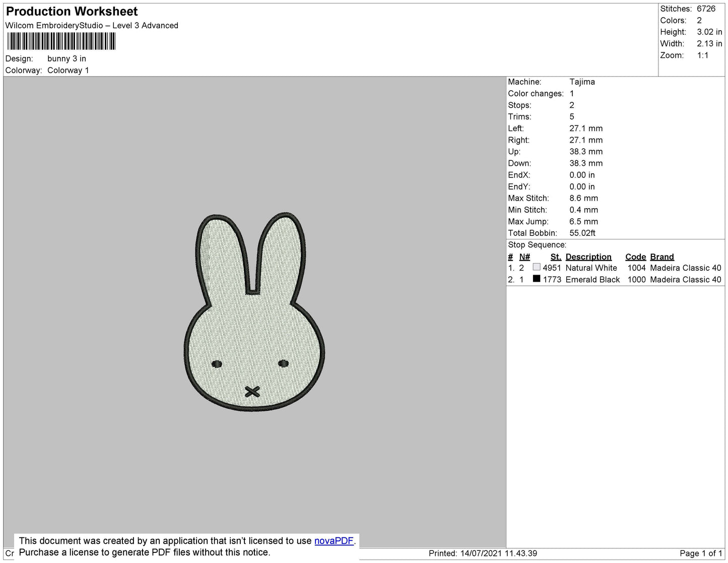This screenshot has height=563, width=728.
Task: Select the Stitches value 6726
Action: pos(706,9)
